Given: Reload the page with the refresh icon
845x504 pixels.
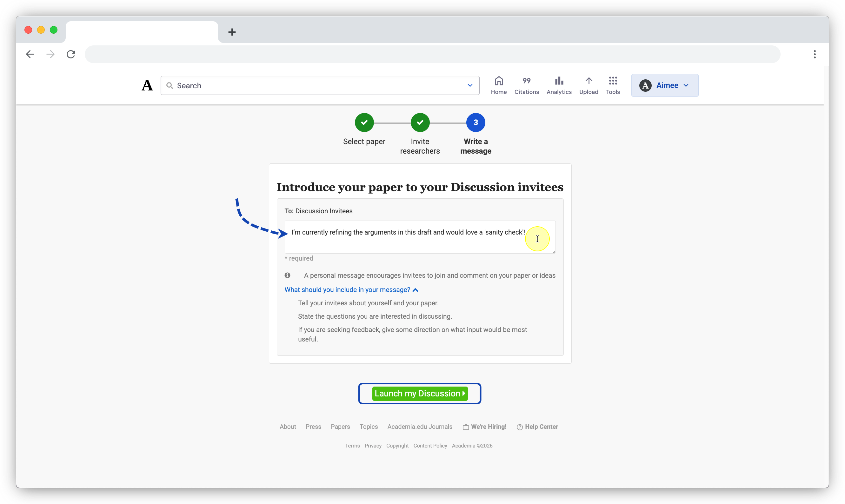Looking at the screenshot, I should (71, 54).
